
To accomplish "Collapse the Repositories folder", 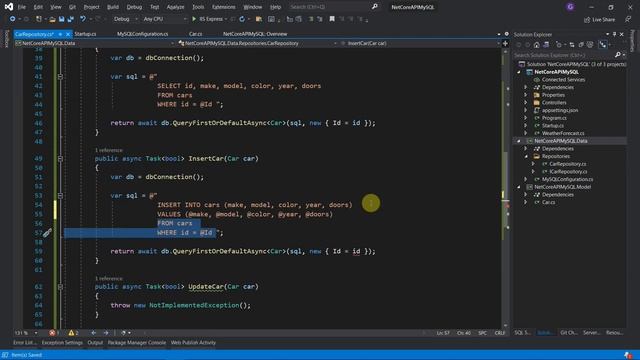I will coord(526,156).
